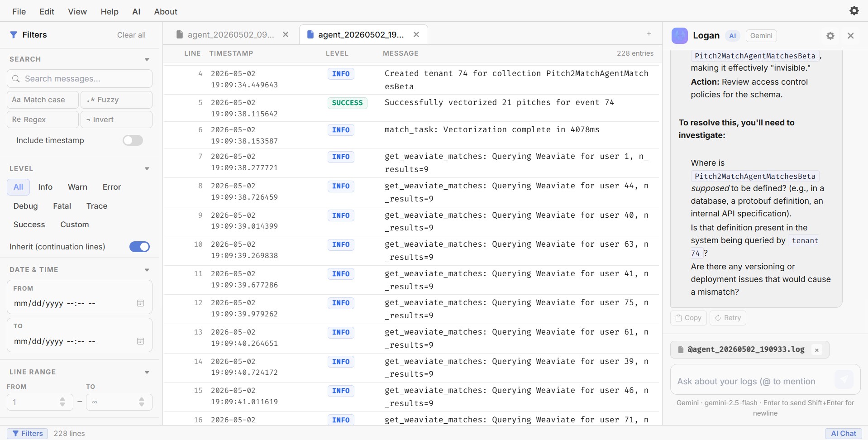Enable Regex search option
868x440 pixels.
[43, 120]
